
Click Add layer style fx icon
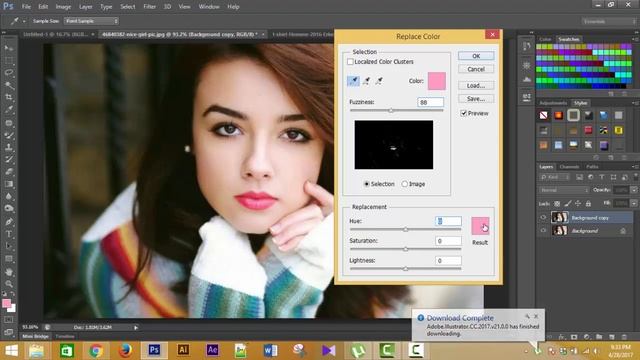562,337
